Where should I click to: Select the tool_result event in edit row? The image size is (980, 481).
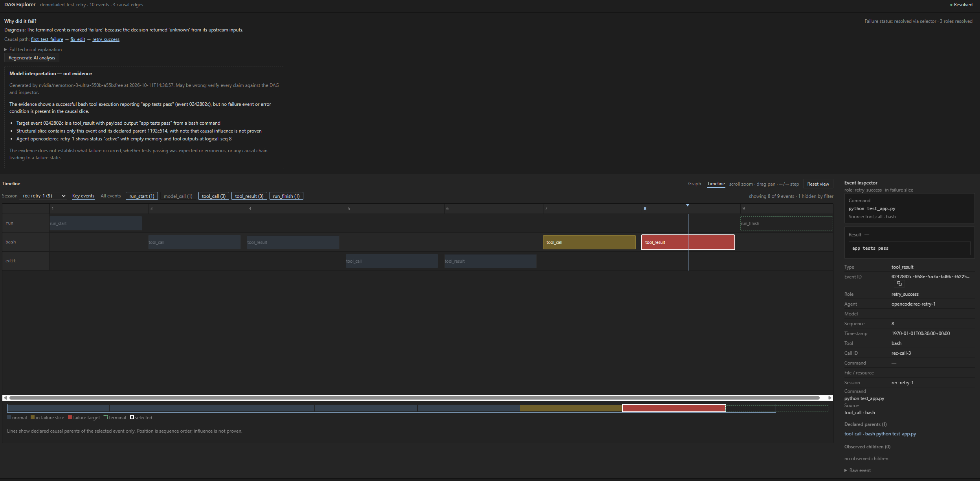490,261
